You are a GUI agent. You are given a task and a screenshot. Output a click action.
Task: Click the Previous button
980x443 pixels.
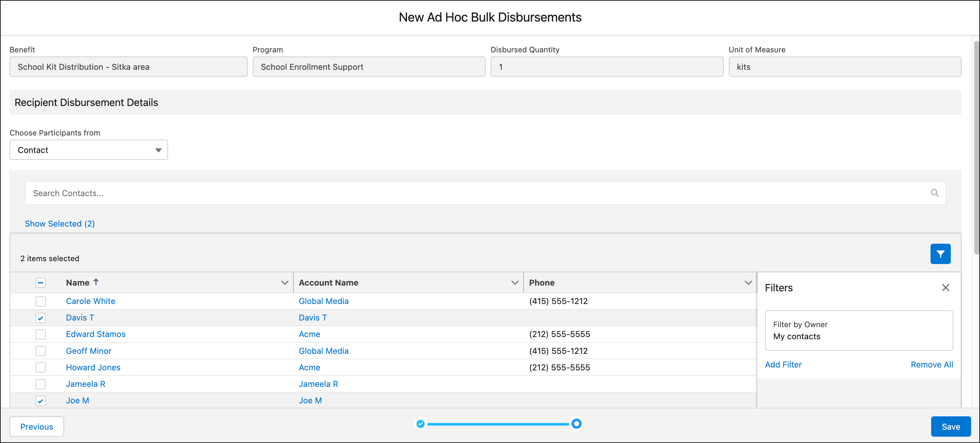(36, 426)
